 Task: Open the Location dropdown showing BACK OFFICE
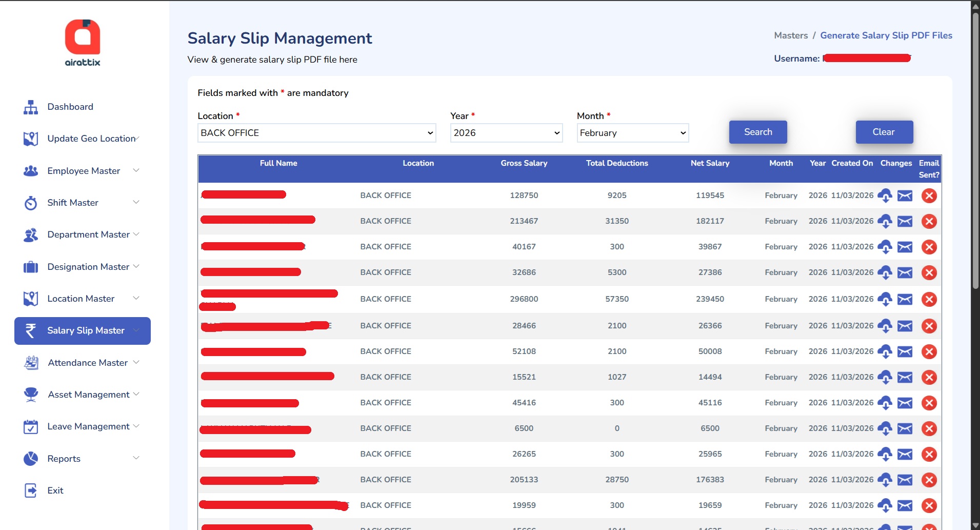pos(316,133)
